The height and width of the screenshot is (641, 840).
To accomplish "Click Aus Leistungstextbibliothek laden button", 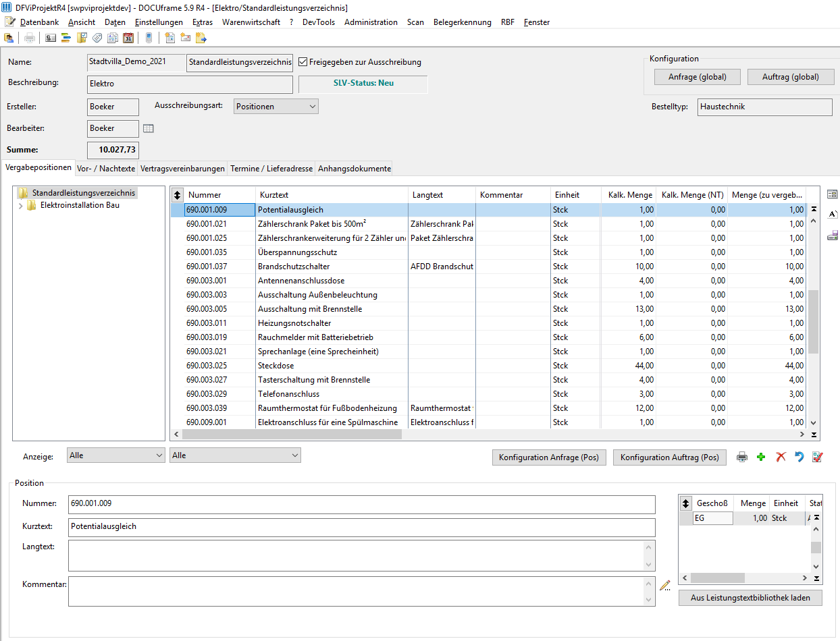I will pos(750,598).
